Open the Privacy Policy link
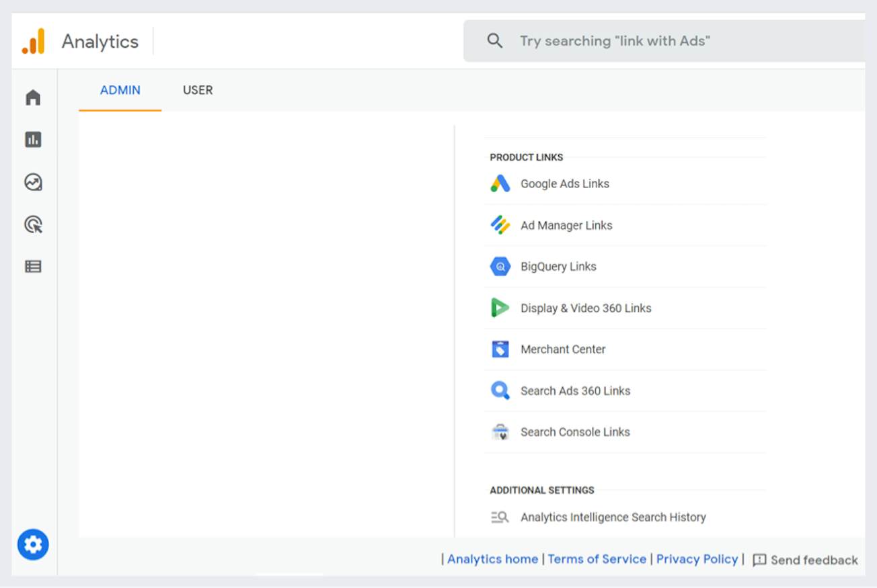The image size is (877, 588). pos(697,559)
